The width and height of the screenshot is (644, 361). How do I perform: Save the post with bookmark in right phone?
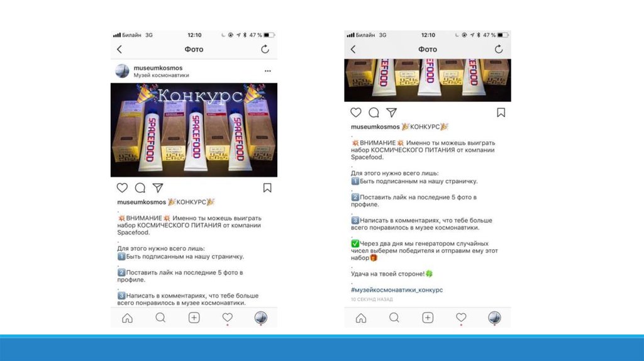point(501,113)
